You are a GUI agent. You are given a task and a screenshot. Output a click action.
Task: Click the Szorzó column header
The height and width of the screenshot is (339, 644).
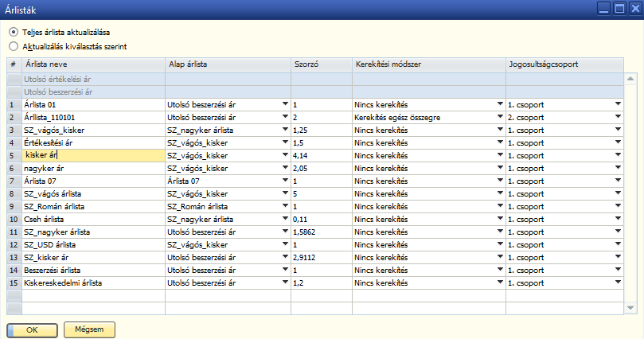tap(322, 64)
